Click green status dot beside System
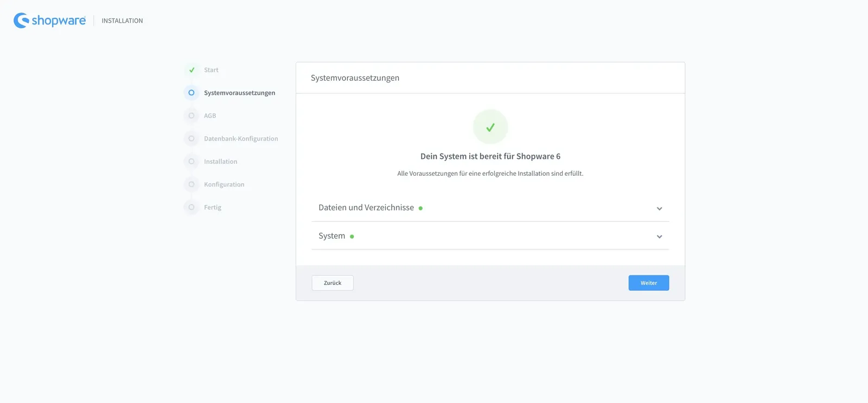The height and width of the screenshot is (403, 868). point(352,236)
